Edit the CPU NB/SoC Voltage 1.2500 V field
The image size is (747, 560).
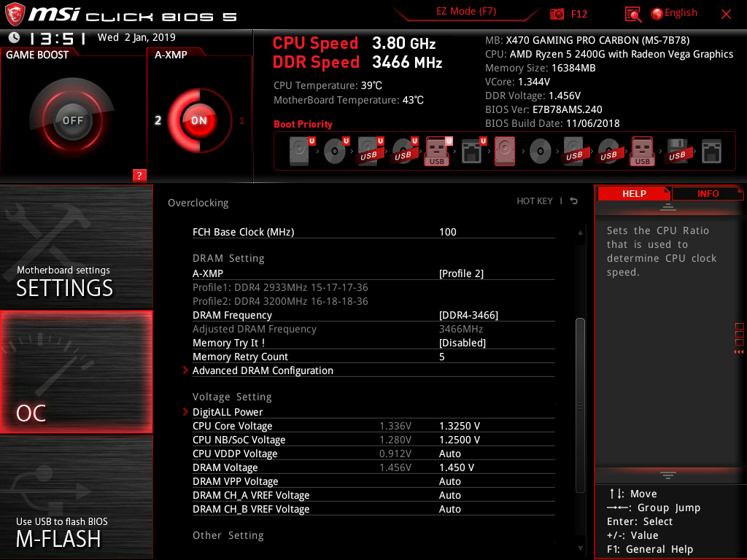(460, 440)
